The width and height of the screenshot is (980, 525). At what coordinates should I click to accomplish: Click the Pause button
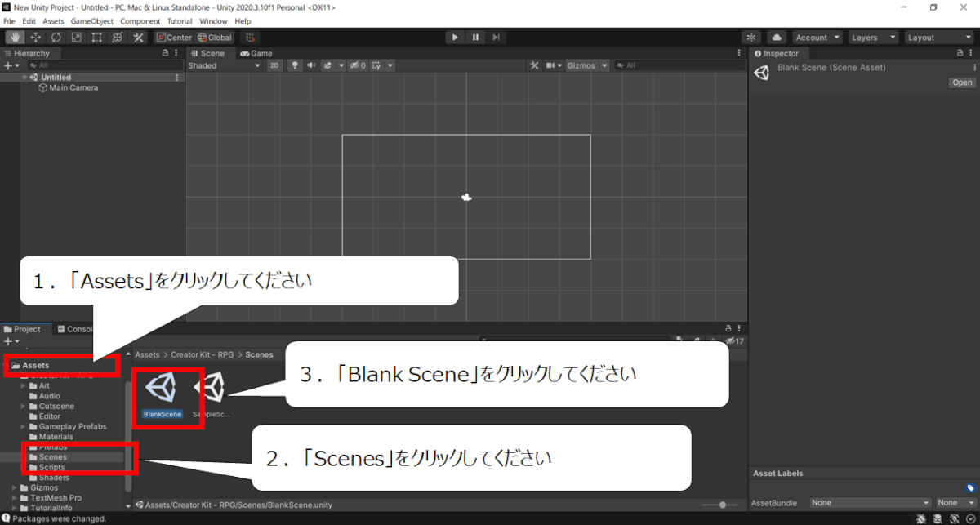pyautogui.click(x=475, y=38)
